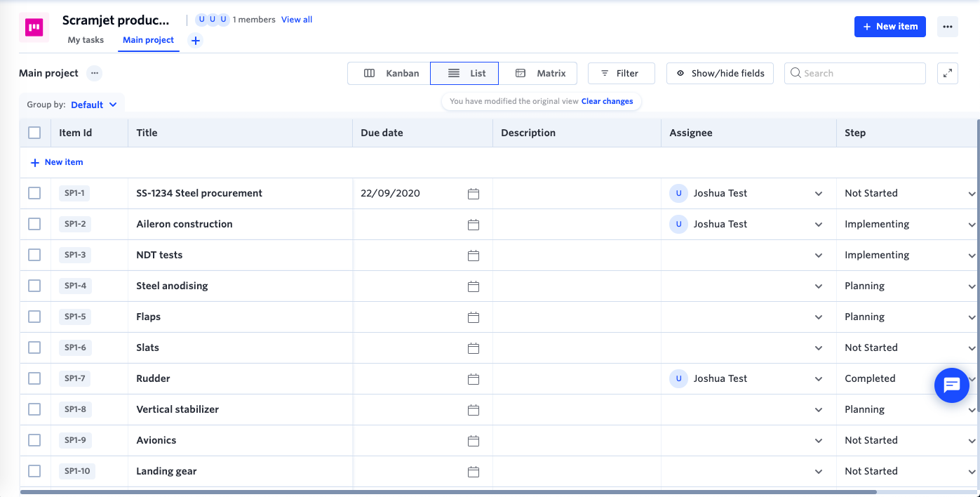Image resolution: width=980 pixels, height=497 pixels.
Task: Expand assignee dropdown for Vertical stabilizer
Action: (x=819, y=410)
